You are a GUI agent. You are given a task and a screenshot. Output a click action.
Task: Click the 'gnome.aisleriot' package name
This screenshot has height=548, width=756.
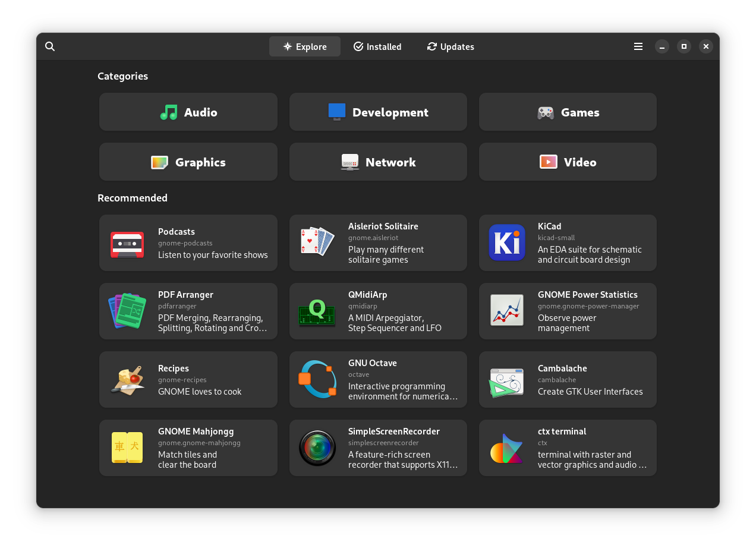tap(373, 238)
